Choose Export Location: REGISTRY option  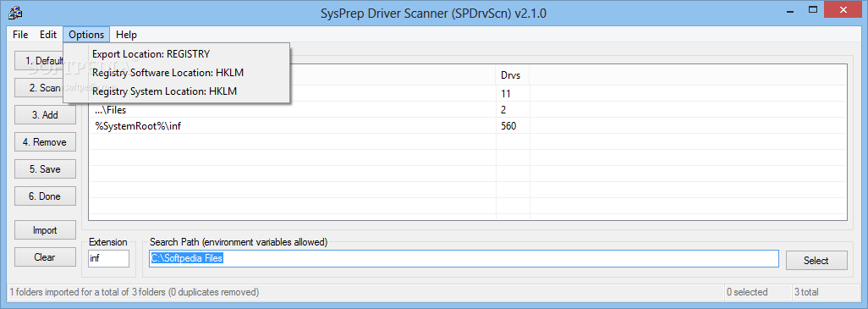click(x=177, y=54)
